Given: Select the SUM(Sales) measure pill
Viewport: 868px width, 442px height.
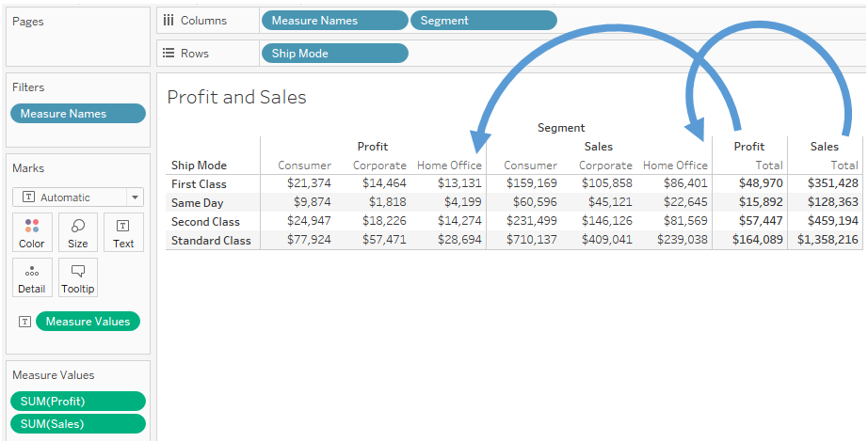Looking at the screenshot, I should point(78,424).
